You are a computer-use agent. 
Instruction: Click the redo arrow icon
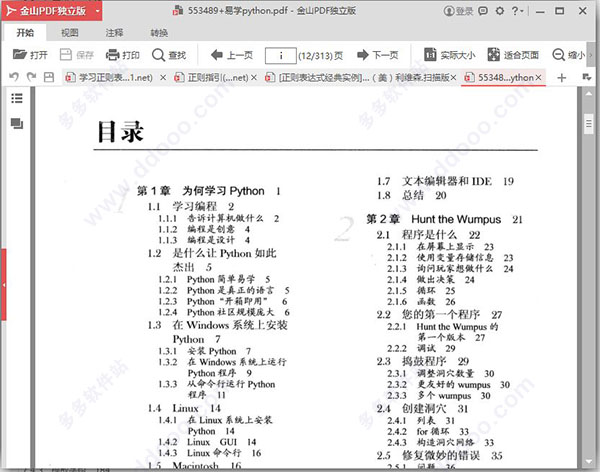coord(31,77)
